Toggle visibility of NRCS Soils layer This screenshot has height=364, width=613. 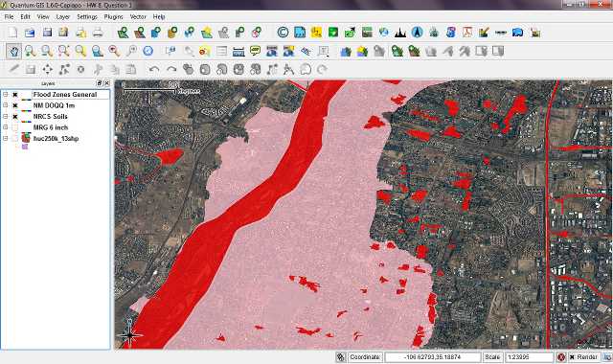pyautogui.click(x=15, y=117)
